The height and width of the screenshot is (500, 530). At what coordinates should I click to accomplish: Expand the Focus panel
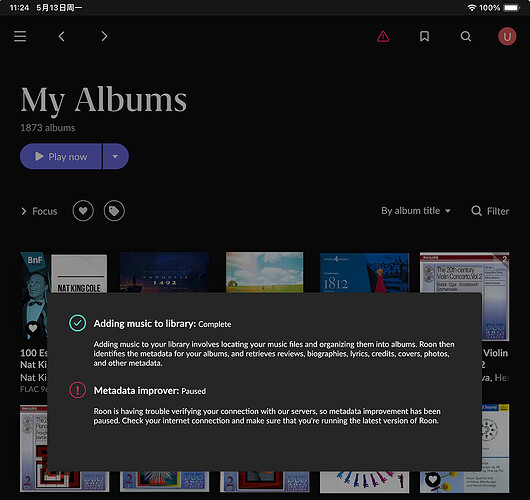pos(39,211)
